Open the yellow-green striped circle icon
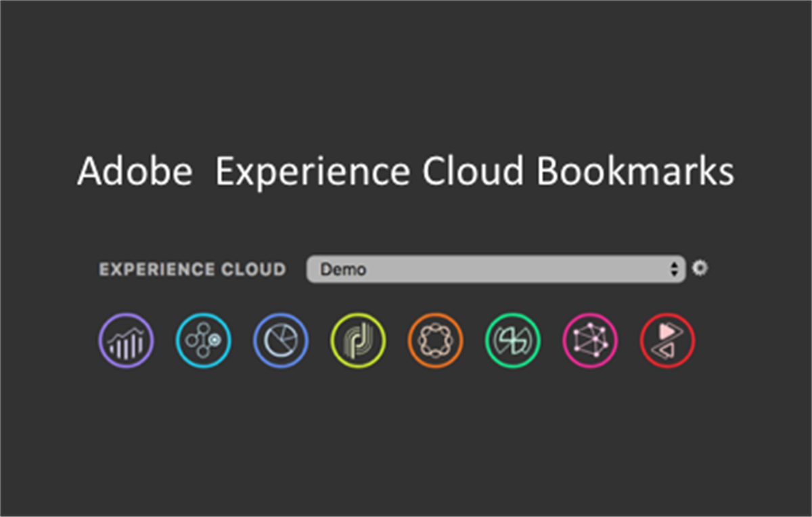Viewport: 812px width, 517px height. pyautogui.click(x=358, y=340)
